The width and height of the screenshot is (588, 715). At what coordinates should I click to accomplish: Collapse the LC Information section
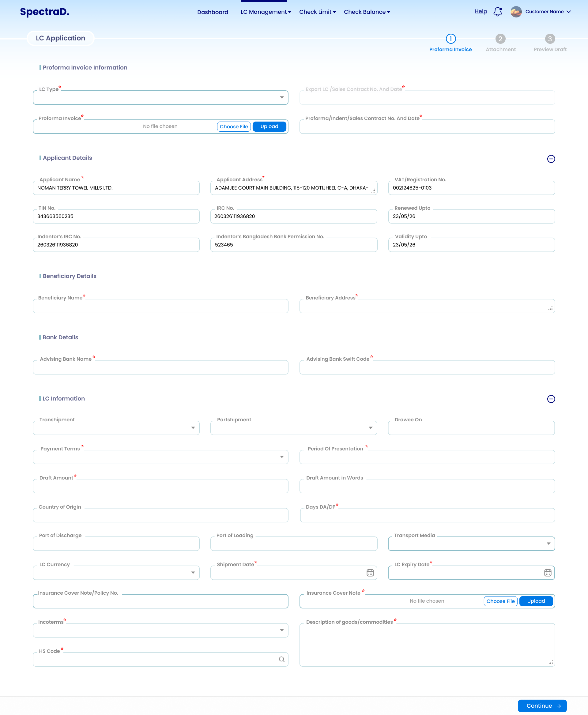click(551, 399)
